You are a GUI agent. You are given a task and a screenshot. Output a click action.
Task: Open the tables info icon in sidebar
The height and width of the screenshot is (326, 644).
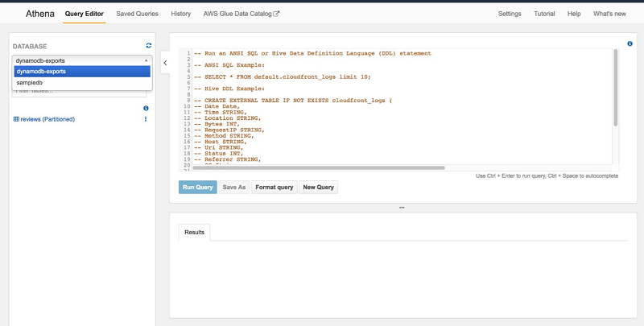pyautogui.click(x=146, y=109)
